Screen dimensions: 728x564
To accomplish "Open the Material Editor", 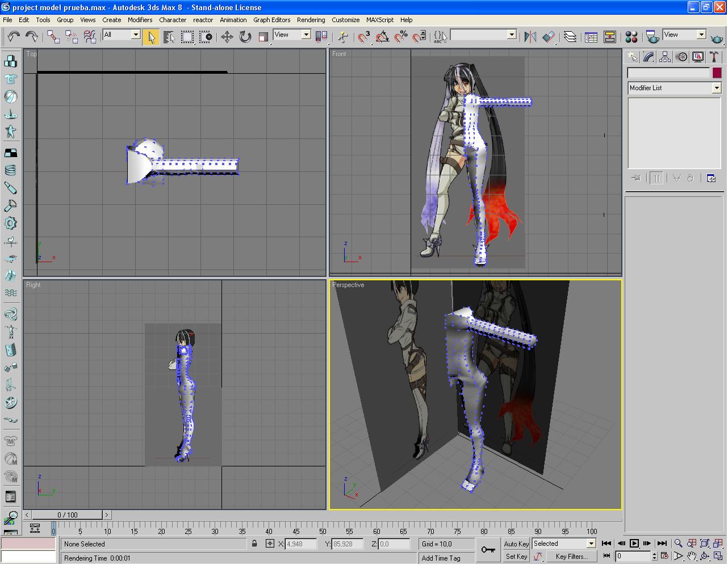I will click(631, 37).
